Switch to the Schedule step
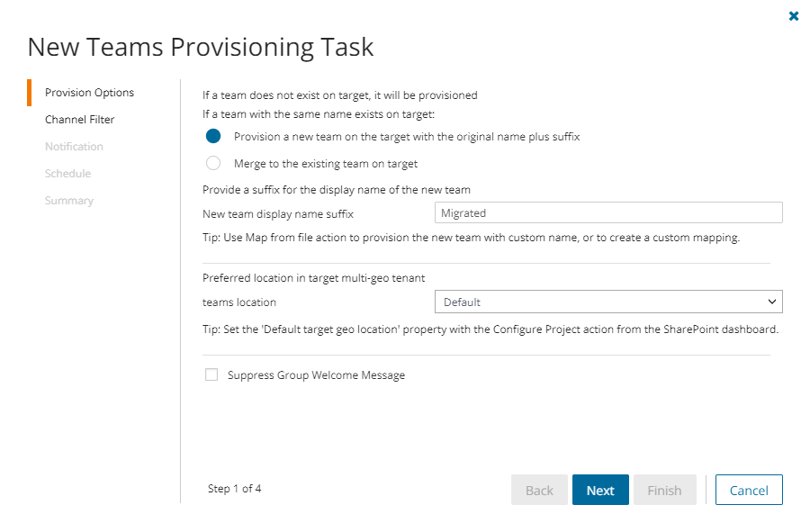Screen dimensions: 810x532 [67, 174]
